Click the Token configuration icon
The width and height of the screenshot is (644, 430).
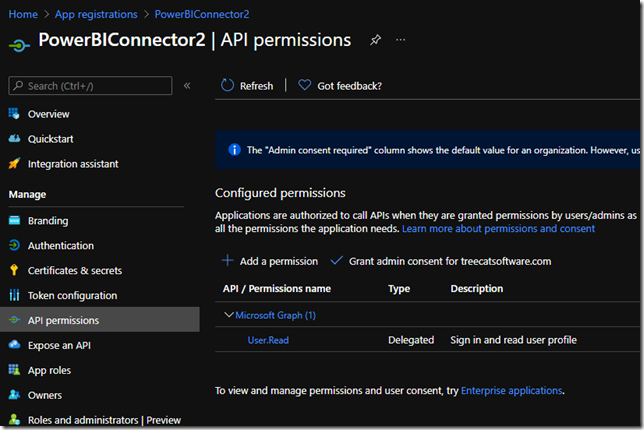click(14, 295)
